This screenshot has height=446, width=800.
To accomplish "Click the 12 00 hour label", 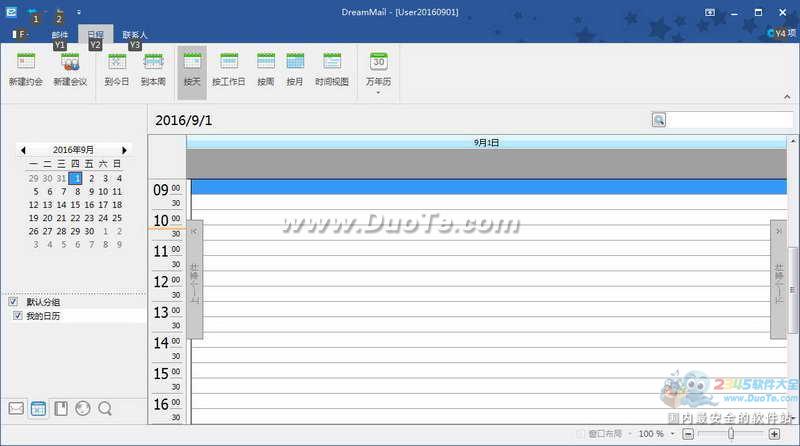I will point(166,281).
